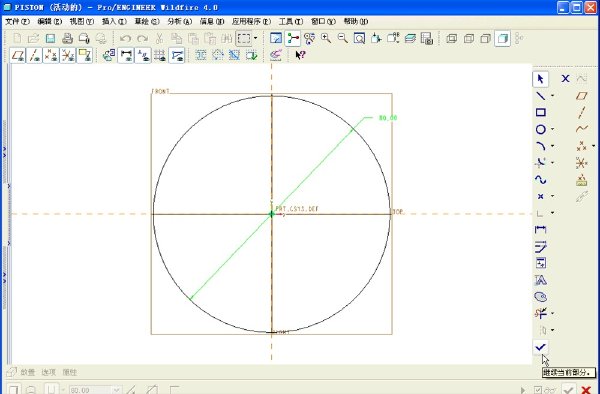The height and width of the screenshot is (394, 600).
Task: Click the Undo arrow icon
Action: 126,38
